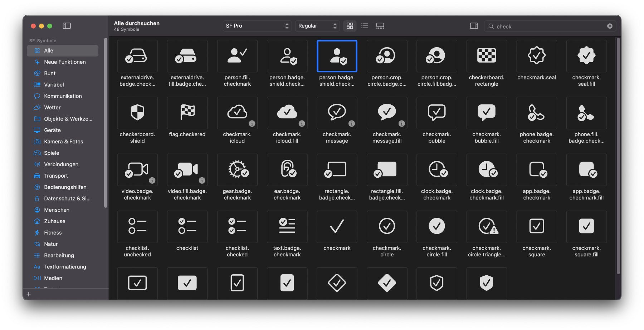Toggle the left sidebar visibility
644x330 pixels.
pyautogui.click(x=67, y=26)
